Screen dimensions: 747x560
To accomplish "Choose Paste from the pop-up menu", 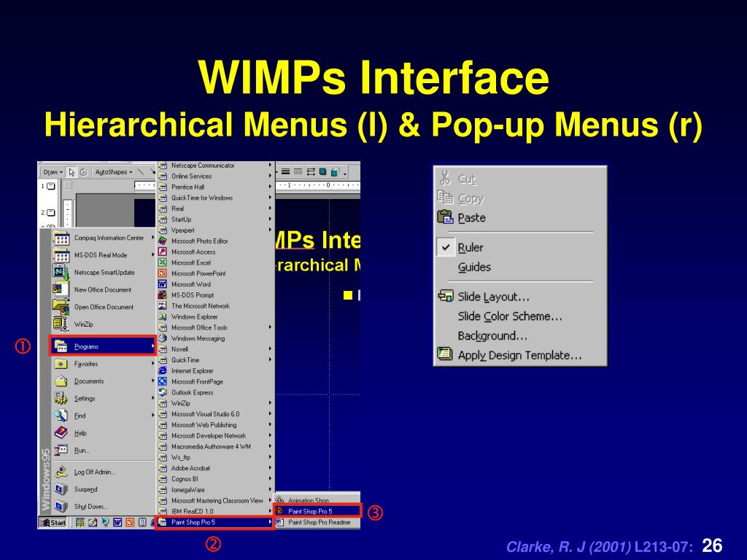I will click(x=519, y=217).
